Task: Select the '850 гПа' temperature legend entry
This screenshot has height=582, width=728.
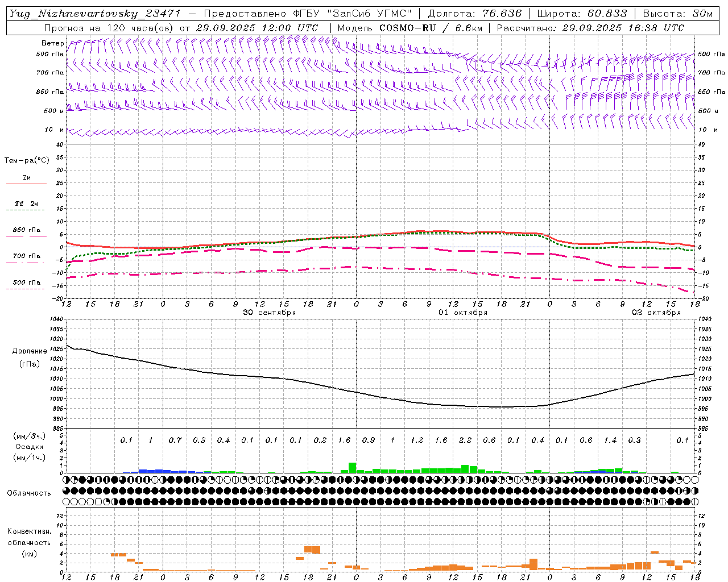Action: coord(26,230)
